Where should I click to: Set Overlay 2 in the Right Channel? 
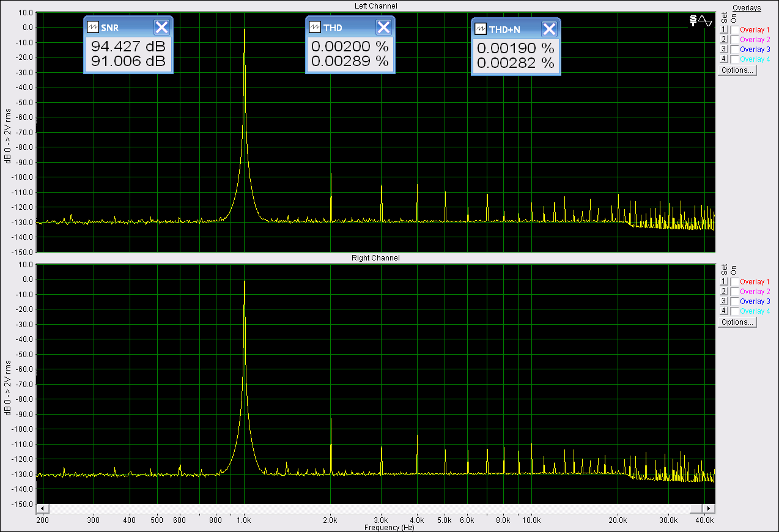click(724, 291)
